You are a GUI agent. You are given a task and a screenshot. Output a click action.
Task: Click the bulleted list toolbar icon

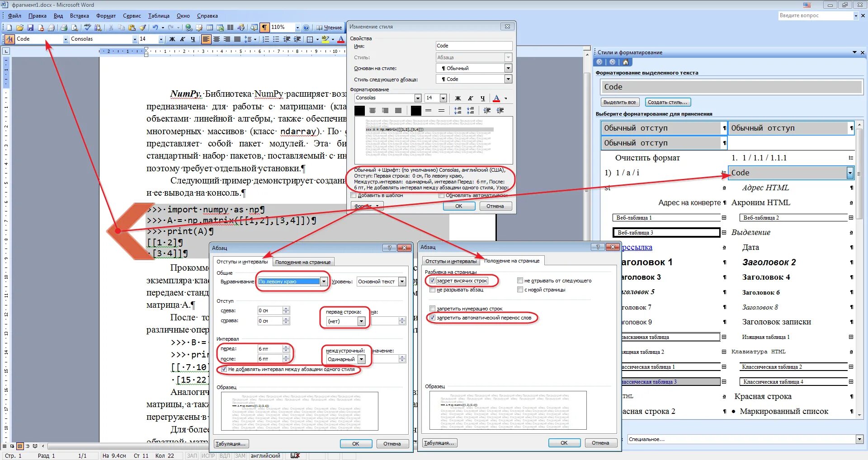tap(276, 39)
